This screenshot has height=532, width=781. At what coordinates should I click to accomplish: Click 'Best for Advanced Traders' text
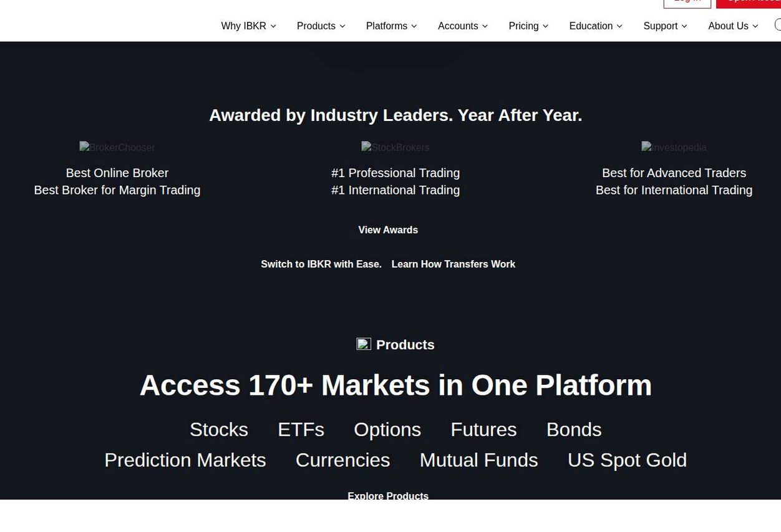(674, 173)
